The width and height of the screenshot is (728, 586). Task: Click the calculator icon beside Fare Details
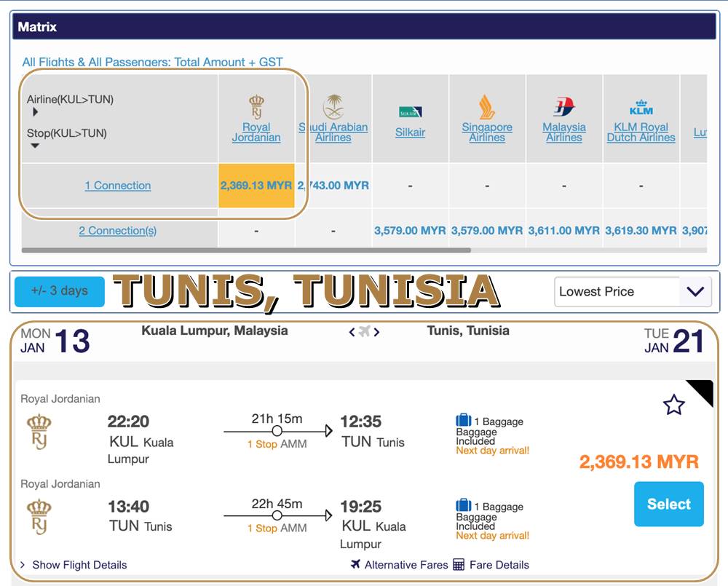pos(458,565)
